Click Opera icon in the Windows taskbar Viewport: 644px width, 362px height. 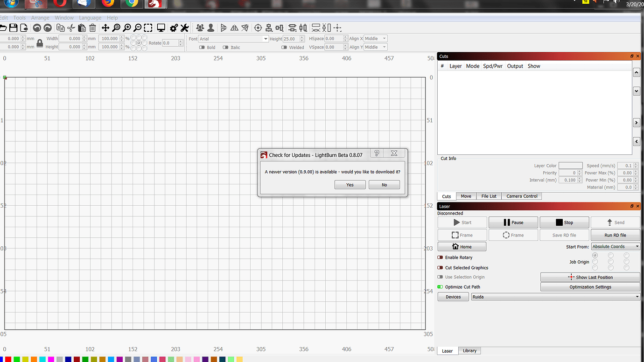tap(59, 4)
